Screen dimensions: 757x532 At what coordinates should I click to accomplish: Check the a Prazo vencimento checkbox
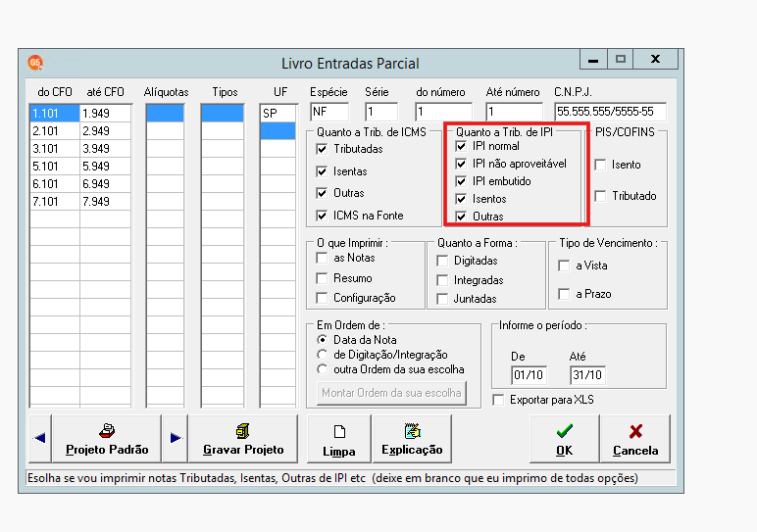pos(564,294)
